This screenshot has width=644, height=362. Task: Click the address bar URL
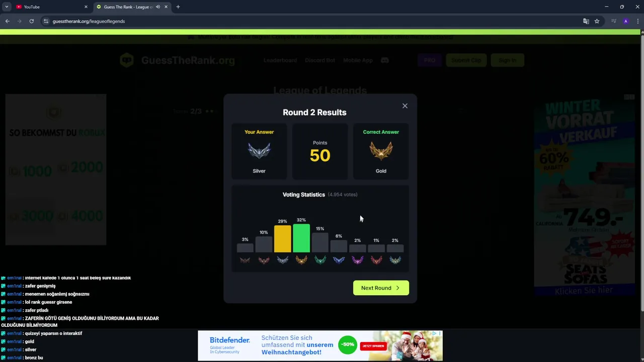point(89,21)
